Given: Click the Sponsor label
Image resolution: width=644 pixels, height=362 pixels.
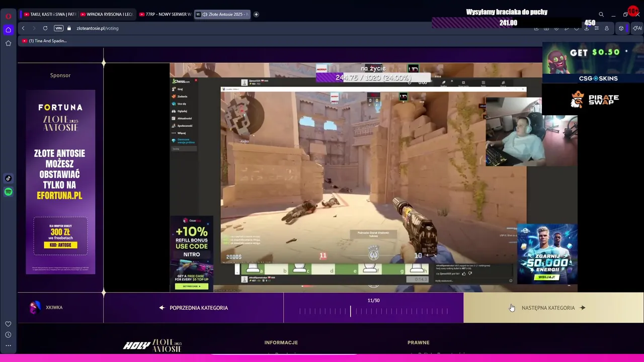Looking at the screenshot, I should [60, 75].
